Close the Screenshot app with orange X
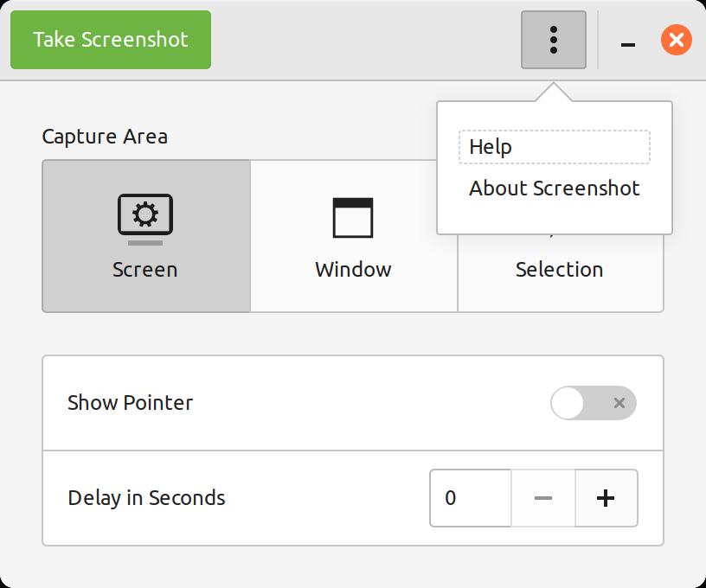The width and height of the screenshot is (706, 588). (x=677, y=40)
